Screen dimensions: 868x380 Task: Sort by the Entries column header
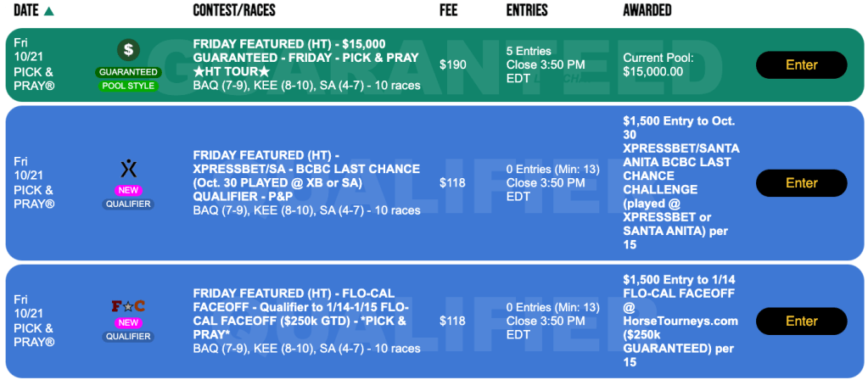click(x=527, y=11)
